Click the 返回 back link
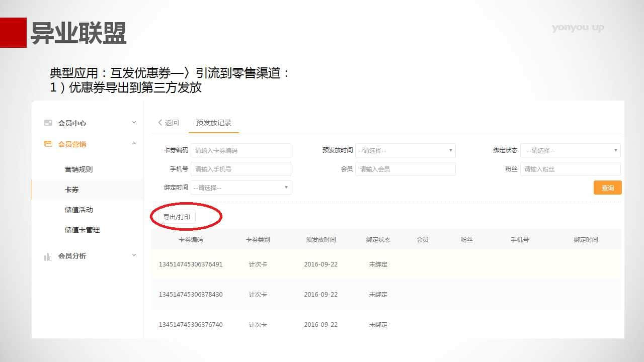Screen dimensions: 644x362 click(x=169, y=123)
